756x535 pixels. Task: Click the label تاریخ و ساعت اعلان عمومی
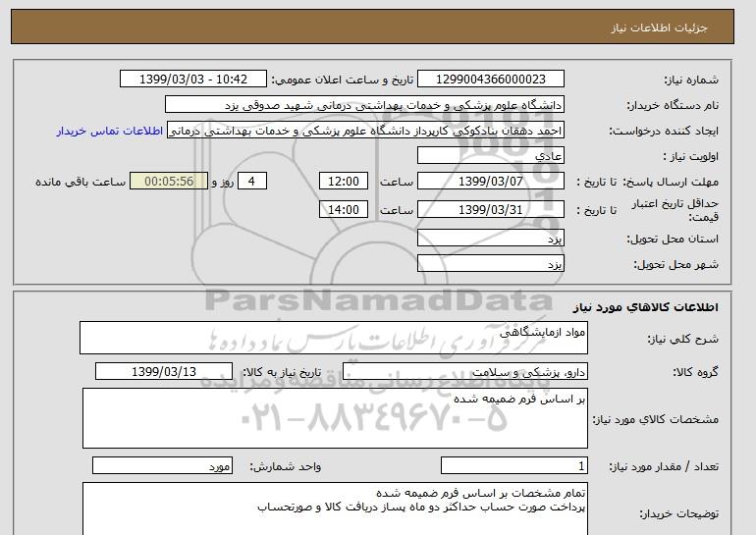(x=343, y=80)
